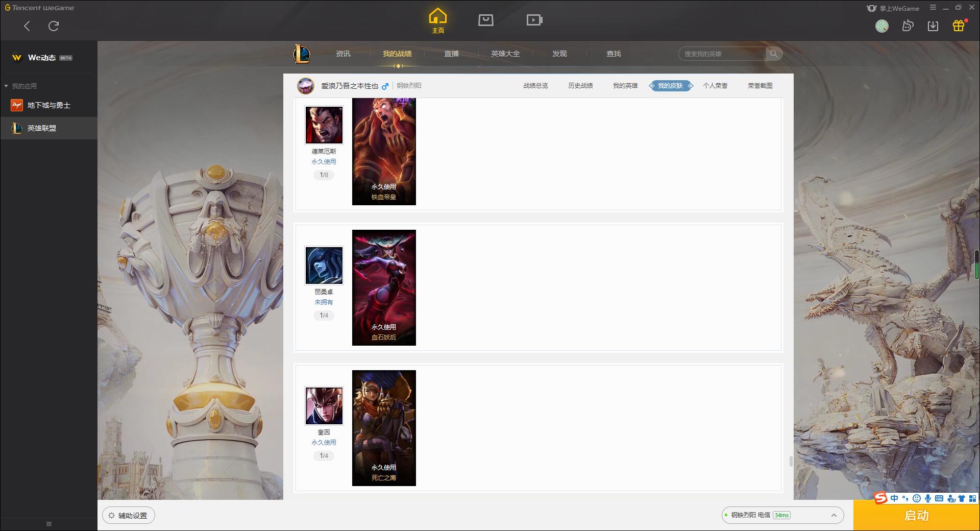This screenshot has width=980, height=531.
Task: Open the 掌上WeGame mobile link
Action: (893, 8)
